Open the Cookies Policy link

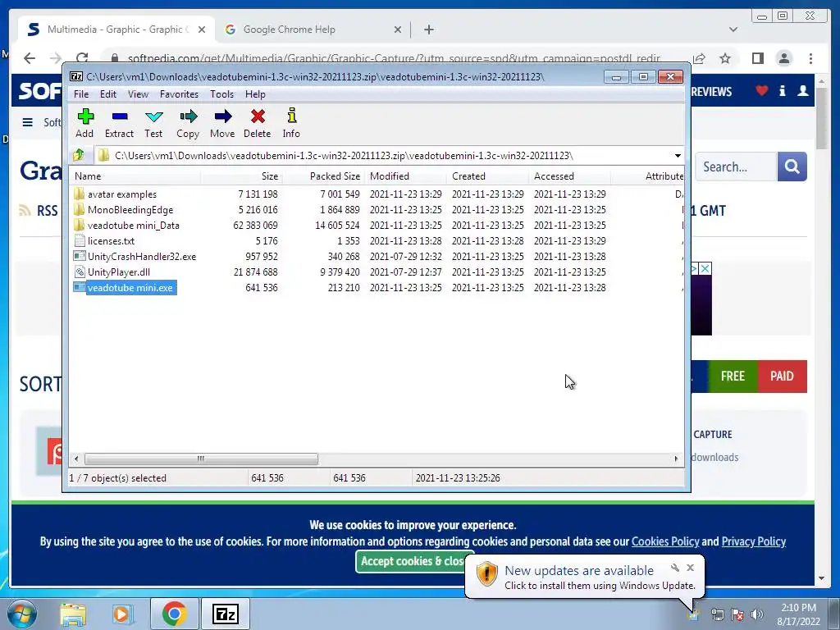point(665,541)
